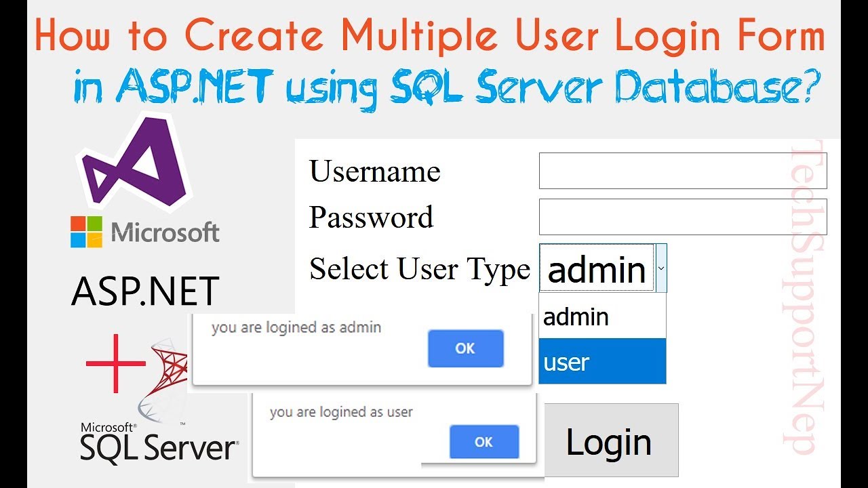Click the purple Visual Studio logo
This screenshot has width=868, height=488.
pos(136,166)
